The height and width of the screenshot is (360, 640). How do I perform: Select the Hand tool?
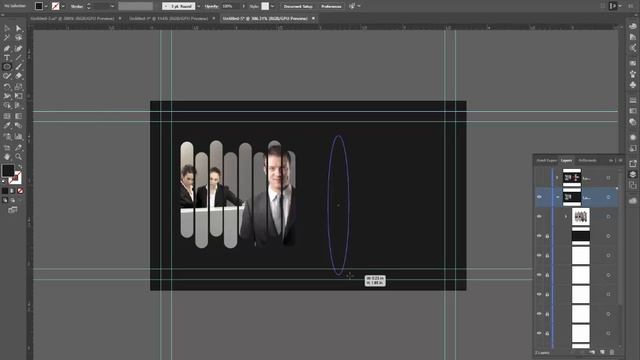7,157
